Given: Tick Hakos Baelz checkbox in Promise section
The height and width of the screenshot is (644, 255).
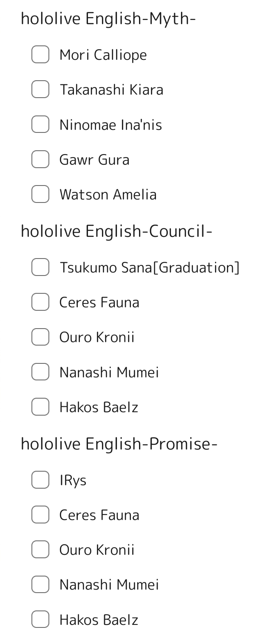Looking at the screenshot, I should click(40, 619).
